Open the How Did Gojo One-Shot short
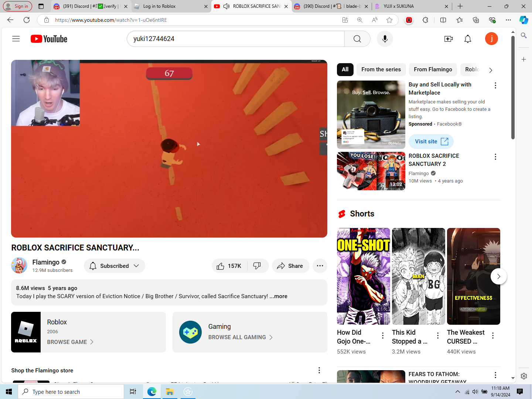 click(x=364, y=276)
